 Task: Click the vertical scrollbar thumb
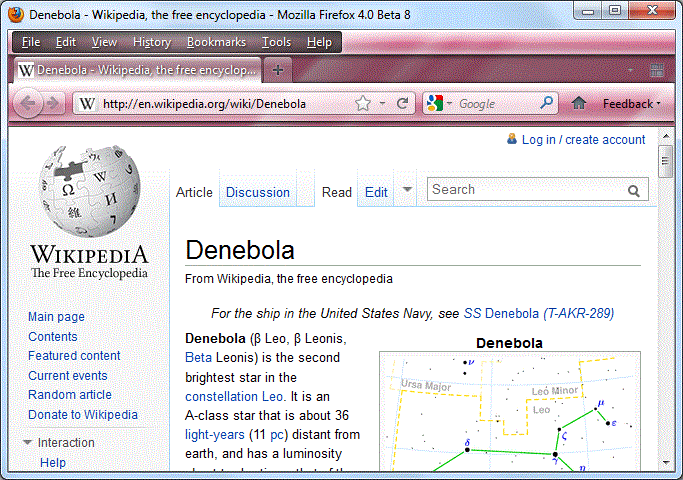click(665, 161)
